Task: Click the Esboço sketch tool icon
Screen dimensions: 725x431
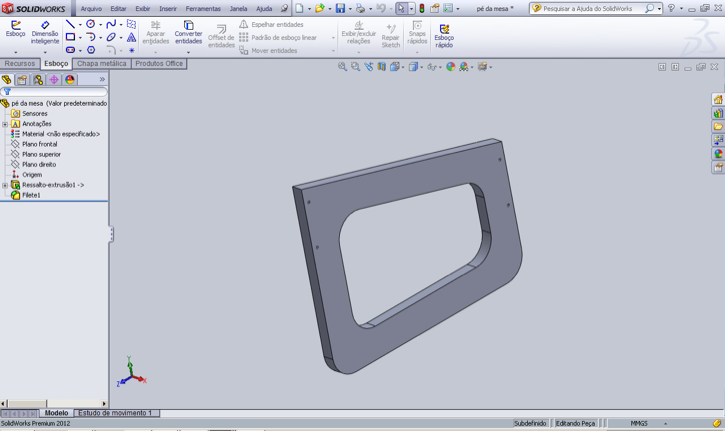Action: [15, 27]
